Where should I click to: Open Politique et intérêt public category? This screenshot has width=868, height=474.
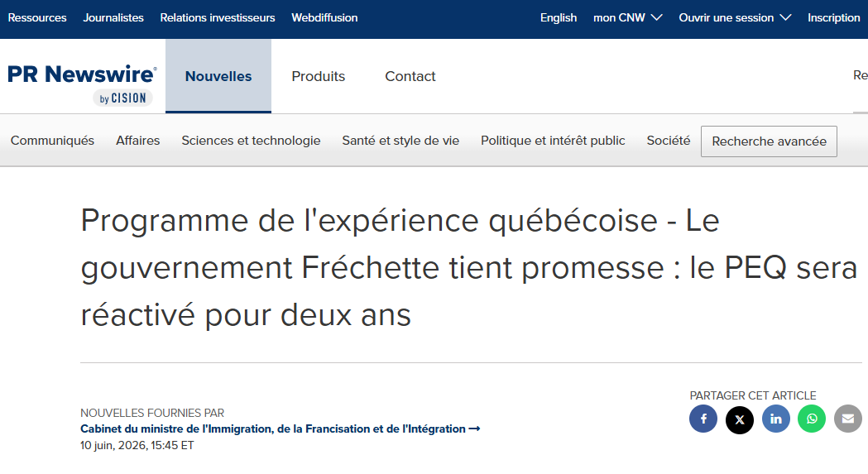tap(553, 141)
